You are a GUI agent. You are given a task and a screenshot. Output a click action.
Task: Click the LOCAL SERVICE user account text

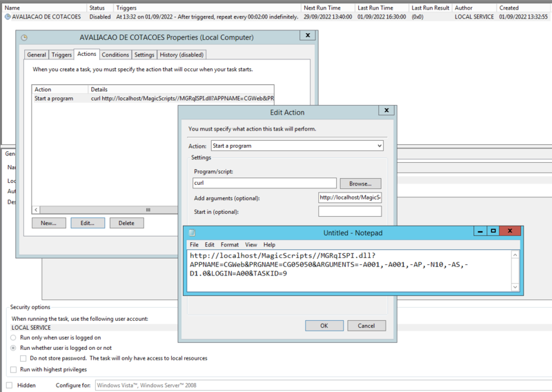pyautogui.click(x=31, y=328)
